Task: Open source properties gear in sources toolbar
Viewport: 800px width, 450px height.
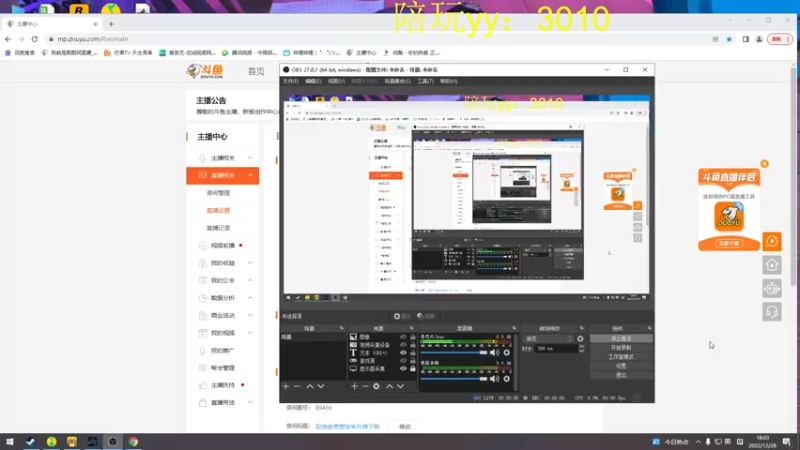Action: pos(376,386)
